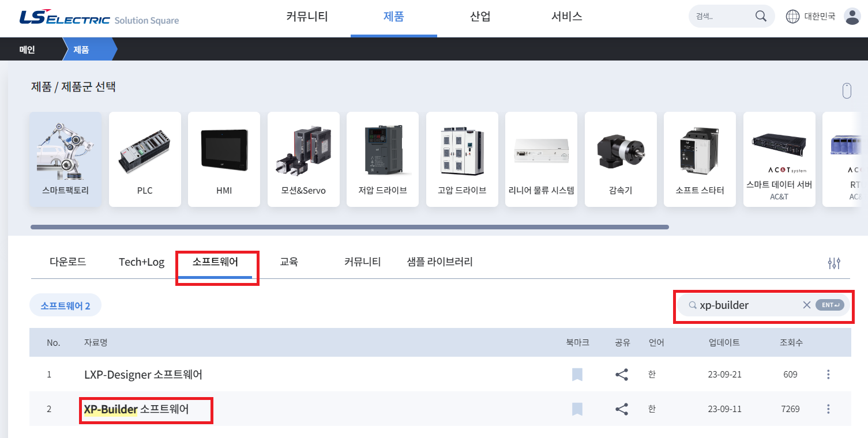
Task: Open the 제품 top navigation menu
Action: (x=394, y=17)
